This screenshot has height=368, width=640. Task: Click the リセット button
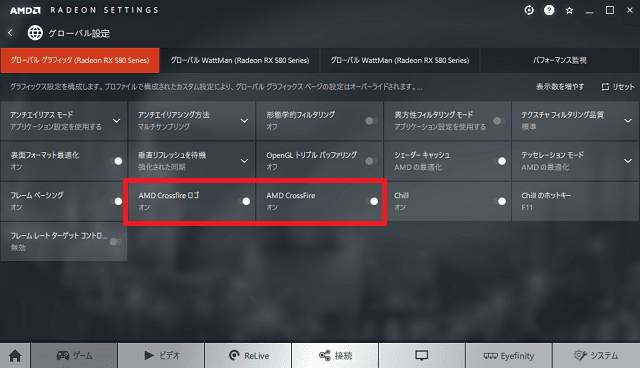(x=618, y=86)
